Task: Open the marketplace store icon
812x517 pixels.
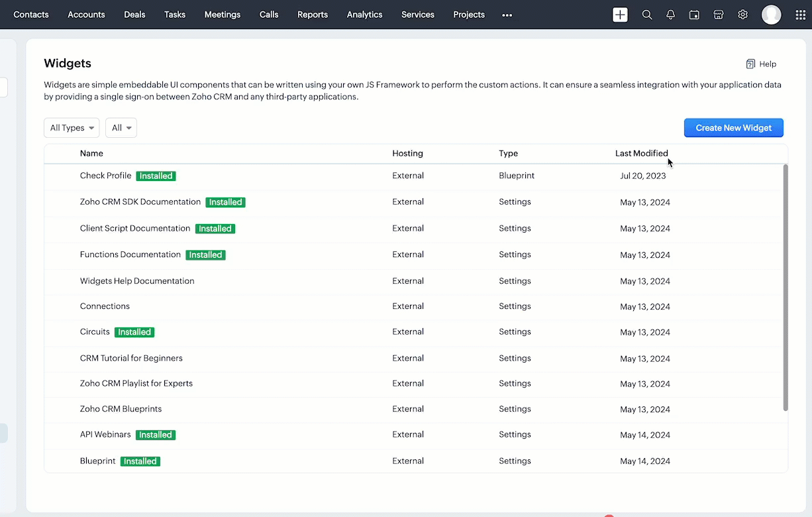Action: coord(719,15)
